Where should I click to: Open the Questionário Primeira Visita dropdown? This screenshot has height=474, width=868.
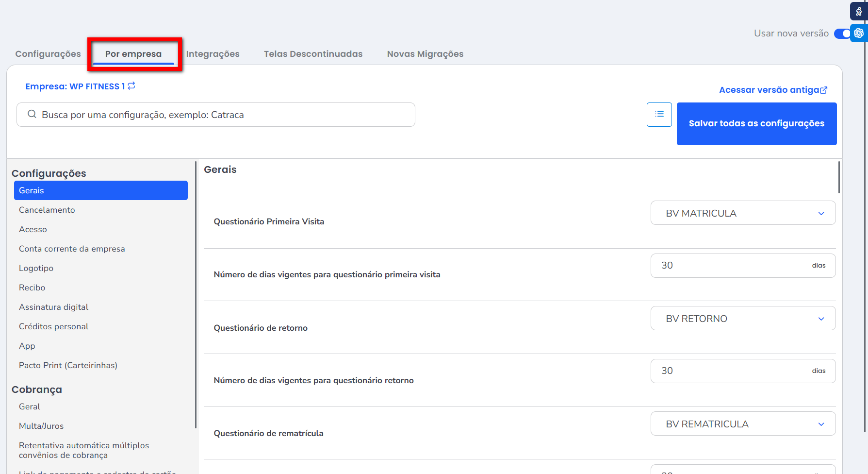(743, 213)
